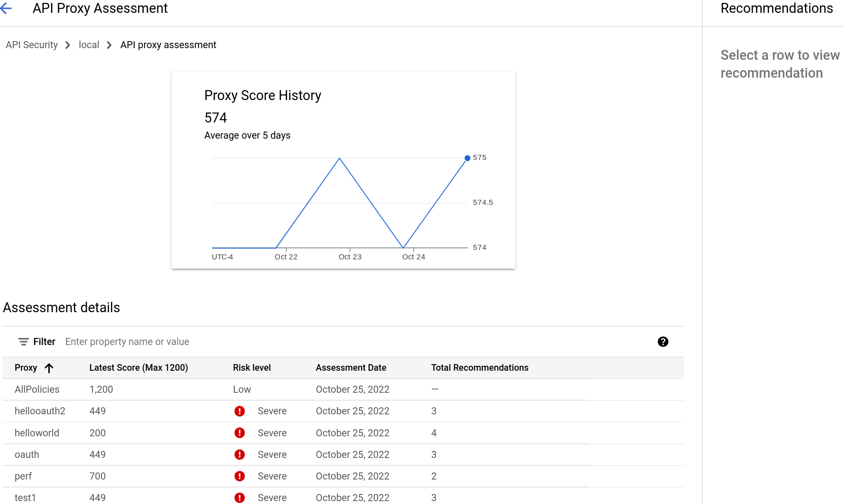Click into the filter property input field
The height and width of the screenshot is (504, 844).
(127, 342)
